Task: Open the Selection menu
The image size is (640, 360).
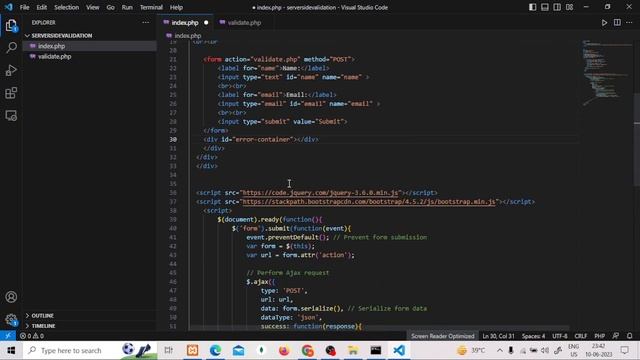Action: click(67, 7)
